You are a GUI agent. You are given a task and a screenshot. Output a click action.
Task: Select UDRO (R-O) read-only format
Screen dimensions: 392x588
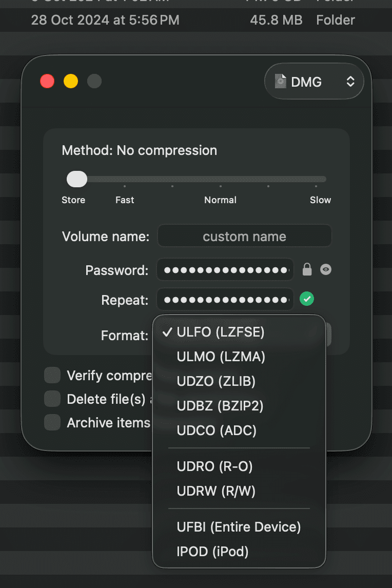pos(214,466)
